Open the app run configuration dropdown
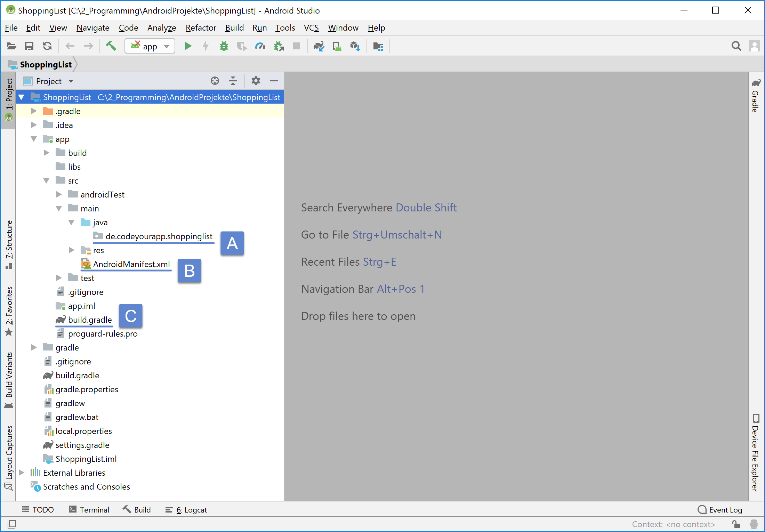765x532 pixels. click(150, 46)
